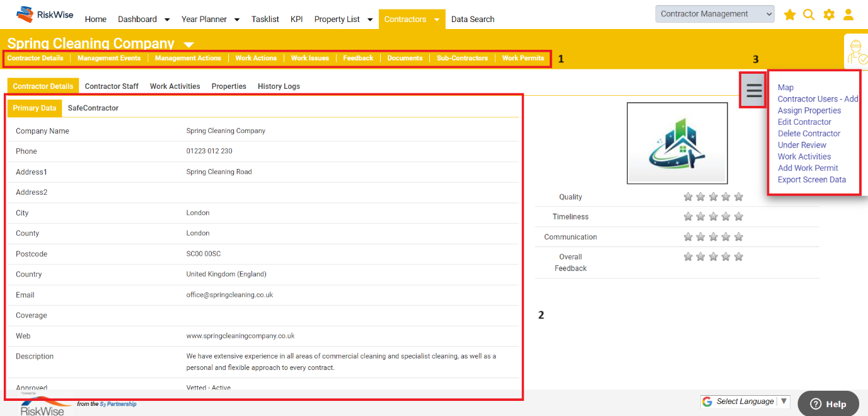
Task: Open the hamburger actions menu
Action: click(754, 90)
